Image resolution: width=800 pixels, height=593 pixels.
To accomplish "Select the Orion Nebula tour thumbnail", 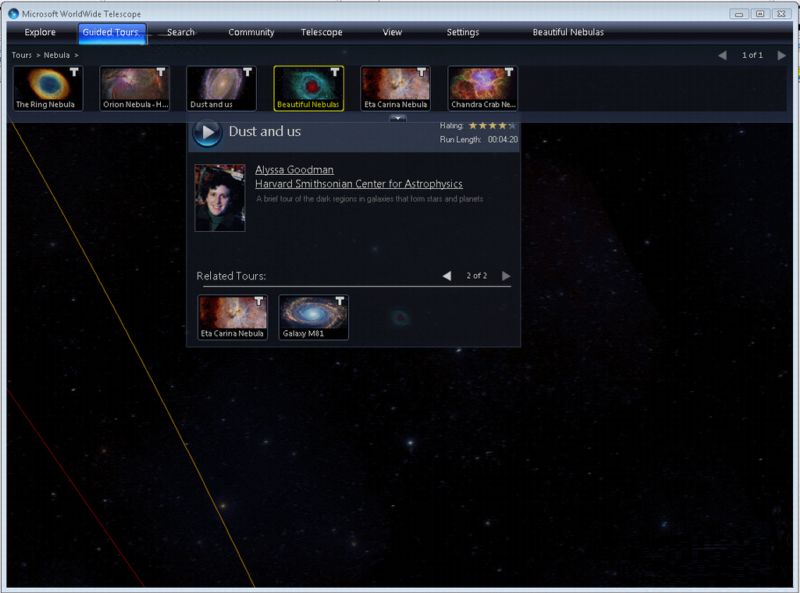I will click(x=135, y=88).
